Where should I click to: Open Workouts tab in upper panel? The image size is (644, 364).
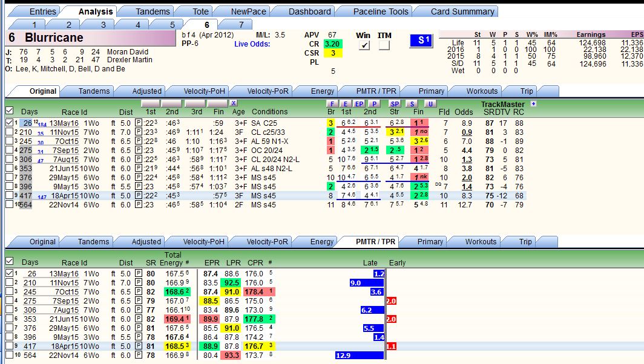[481, 91]
